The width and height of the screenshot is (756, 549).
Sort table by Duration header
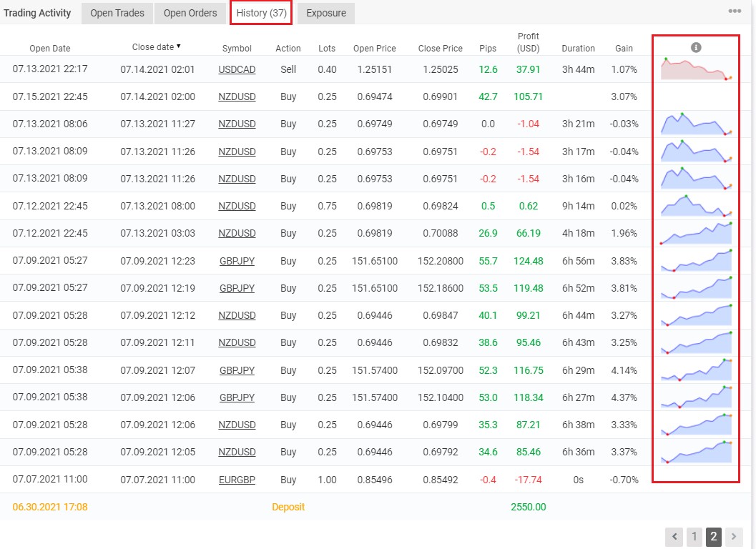[x=578, y=48]
